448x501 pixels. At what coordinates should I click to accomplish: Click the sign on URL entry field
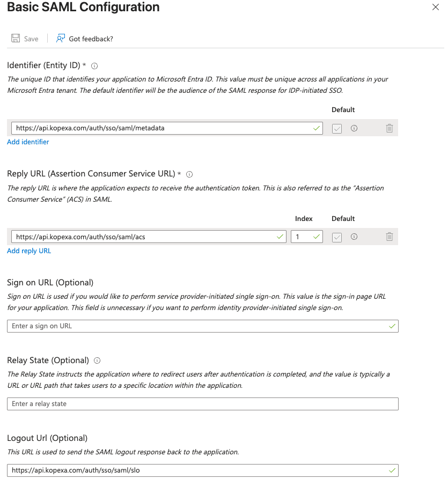click(x=202, y=326)
